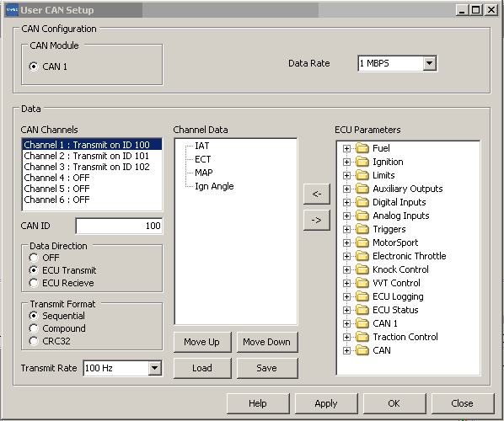The height and width of the screenshot is (421, 504).
Task: Choose Compound transmit format
Action: tap(34, 328)
